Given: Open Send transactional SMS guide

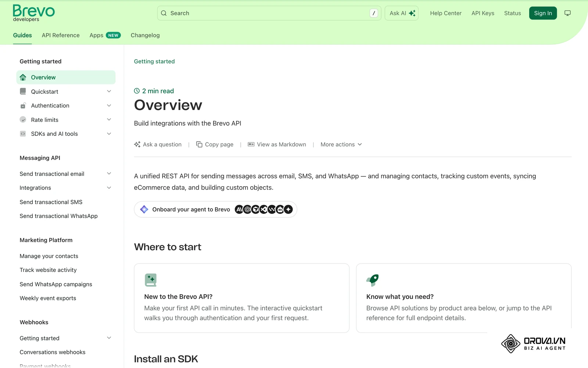Looking at the screenshot, I should [51, 202].
